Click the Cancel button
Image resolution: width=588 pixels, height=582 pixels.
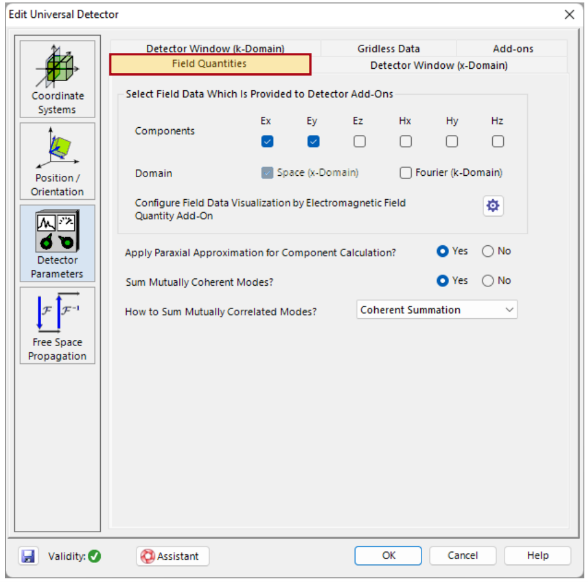click(x=463, y=555)
